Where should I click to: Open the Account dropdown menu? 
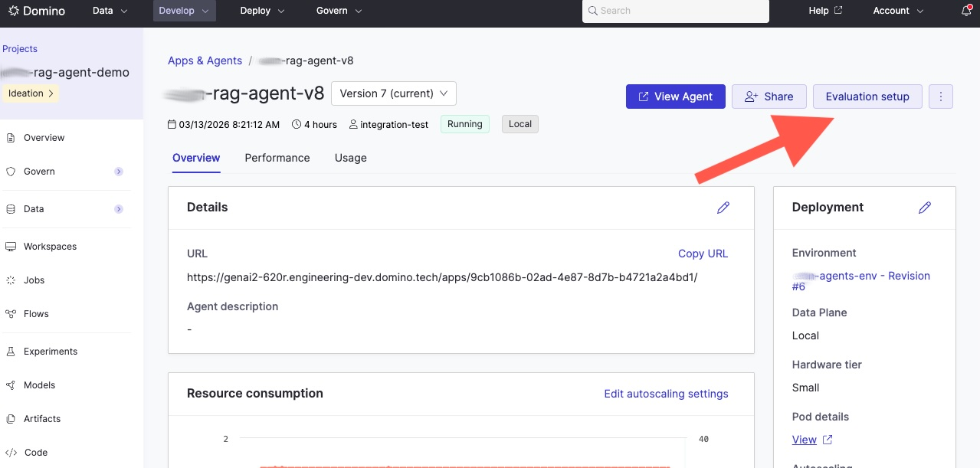tap(898, 11)
